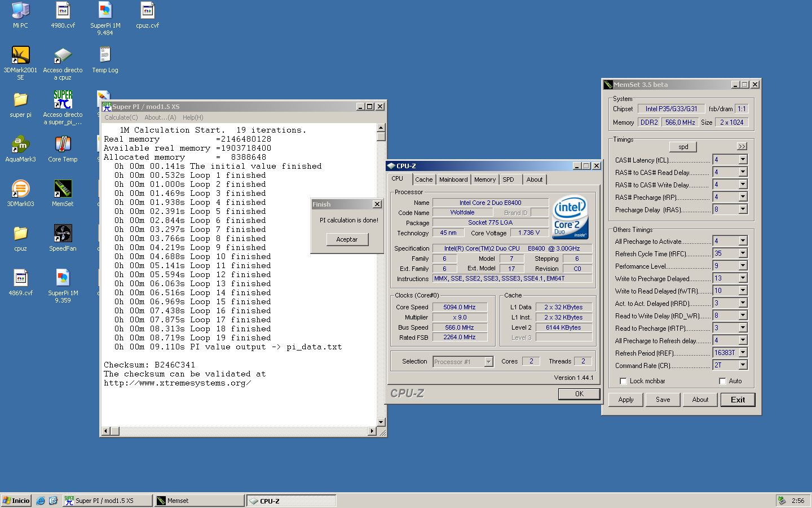Expand RAS# to CAS# Read Delay dropdown
This screenshot has height=508, width=812.
click(743, 172)
